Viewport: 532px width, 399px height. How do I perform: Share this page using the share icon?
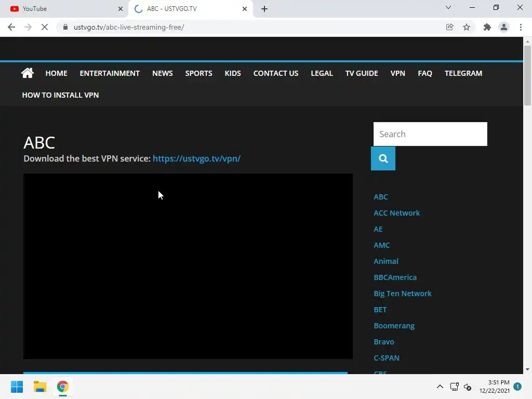point(449,27)
